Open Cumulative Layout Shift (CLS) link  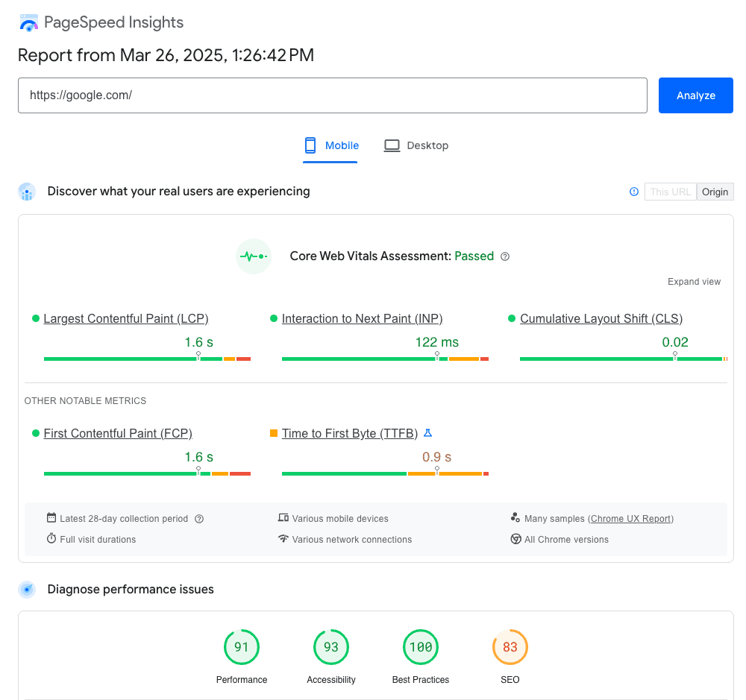601,318
